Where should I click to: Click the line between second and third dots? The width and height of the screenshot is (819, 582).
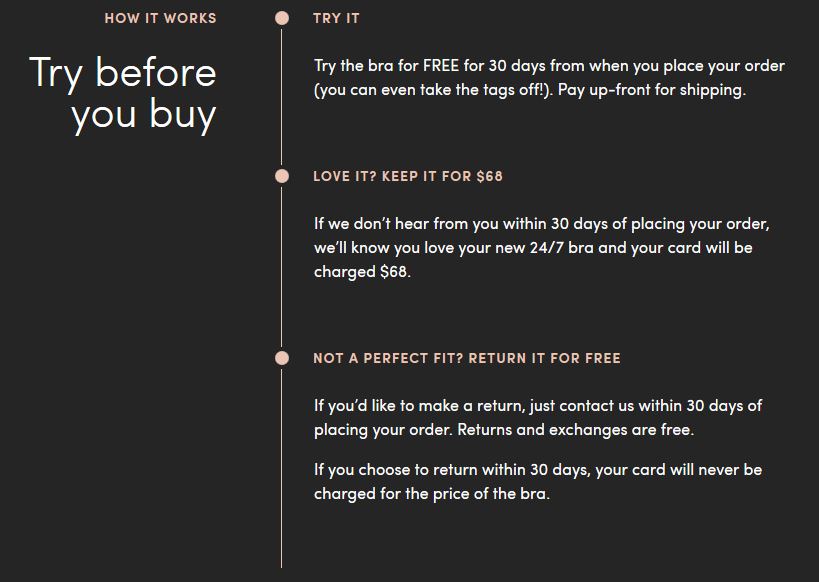(282, 267)
